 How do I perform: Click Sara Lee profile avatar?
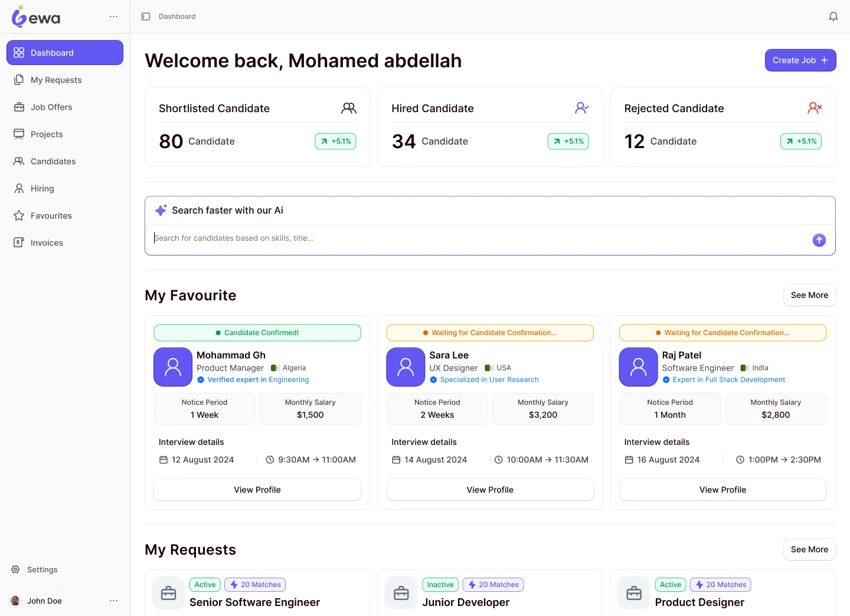point(406,367)
